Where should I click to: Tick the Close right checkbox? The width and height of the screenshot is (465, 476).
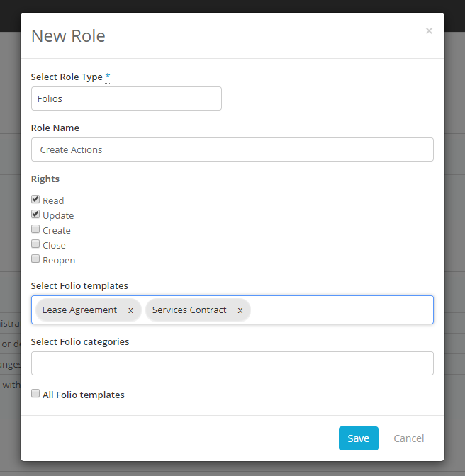(x=35, y=244)
